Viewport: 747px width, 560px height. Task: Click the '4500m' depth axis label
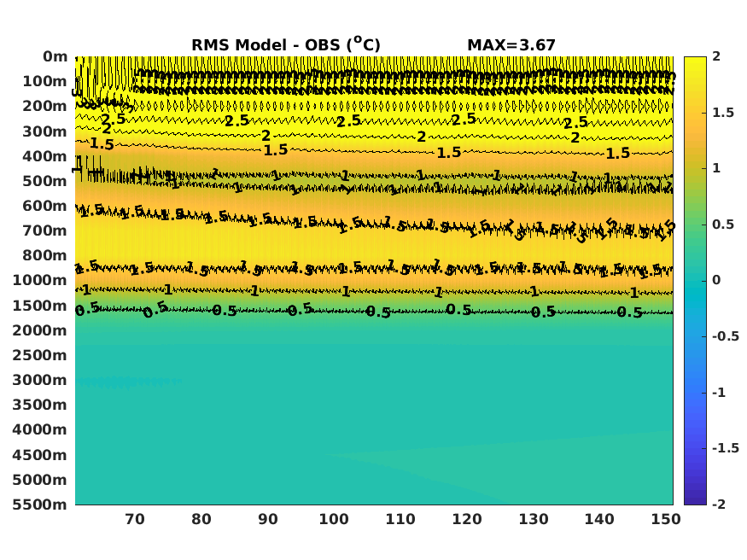(x=40, y=455)
